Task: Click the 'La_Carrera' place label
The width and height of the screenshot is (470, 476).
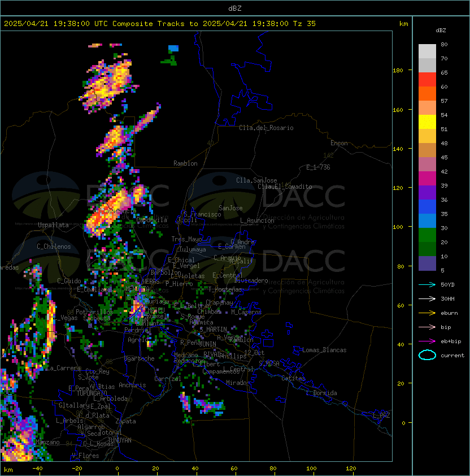Action: tap(63, 368)
